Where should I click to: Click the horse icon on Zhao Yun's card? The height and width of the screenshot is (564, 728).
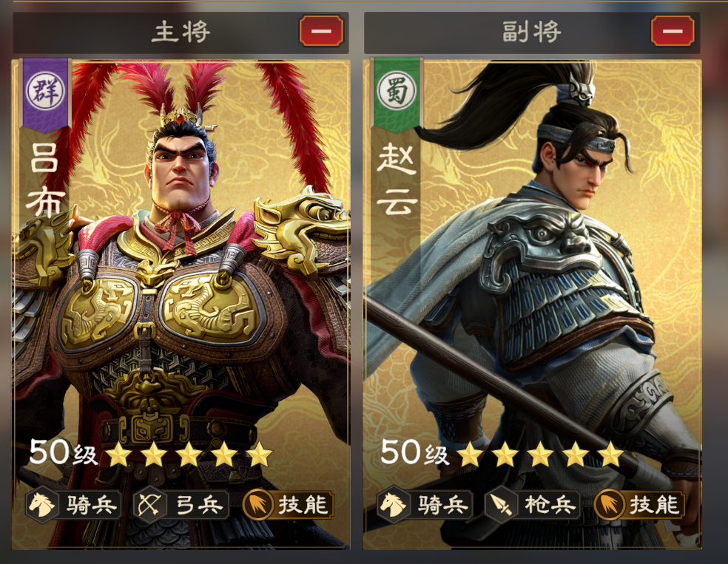[x=394, y=505]
